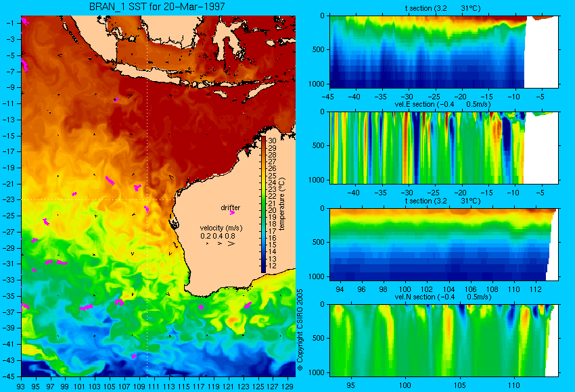Image resolution: width=575 pixels, height=392 pixels.
Task: Click 12 on the temperature color scale
Action: pyautogui.click(x=272, y=266)
